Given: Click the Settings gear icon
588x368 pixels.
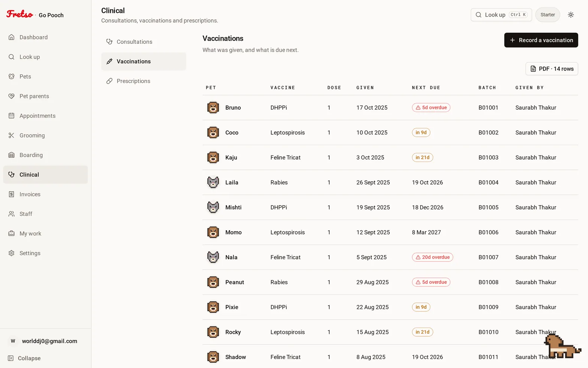Looking at the screenshot, I should tap(12, 253).
